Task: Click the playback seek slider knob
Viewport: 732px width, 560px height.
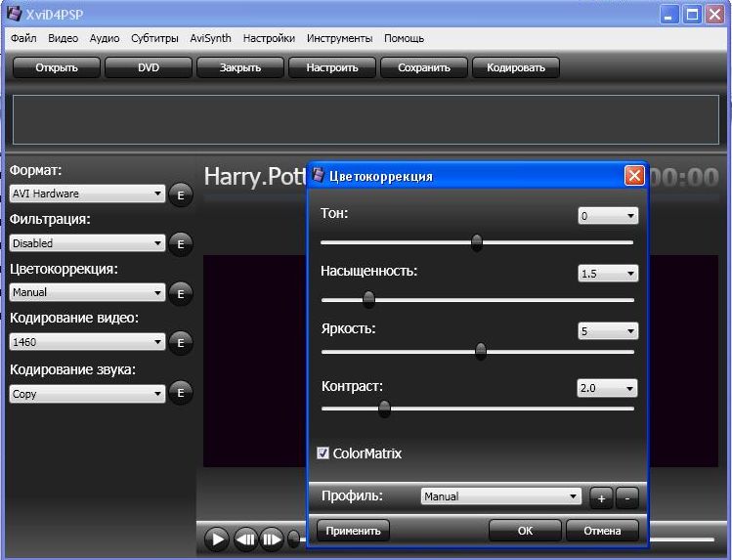Action: click(293, 539)
